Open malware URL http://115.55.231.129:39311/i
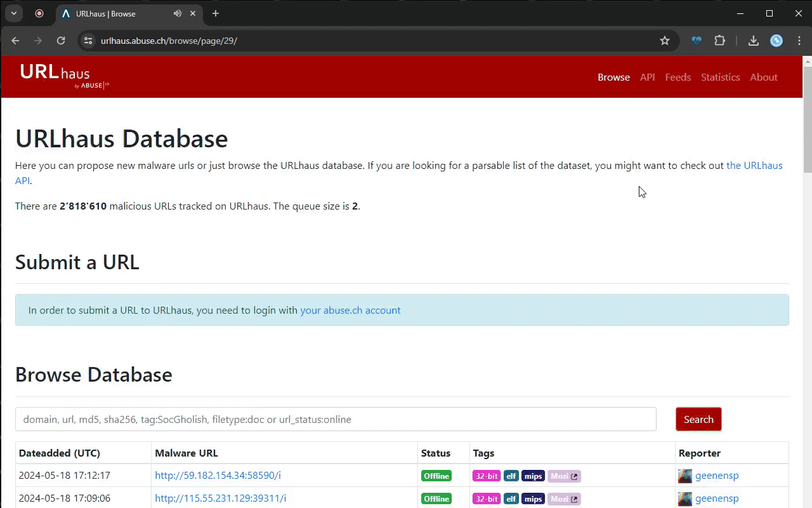The width and height of the screenshot is (812, 508). 220,498
